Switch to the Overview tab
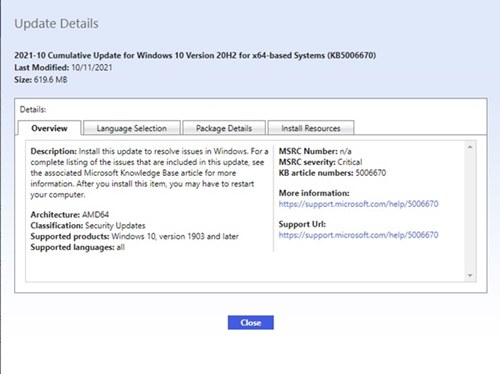Screen dimensions: 500x374 49,128
